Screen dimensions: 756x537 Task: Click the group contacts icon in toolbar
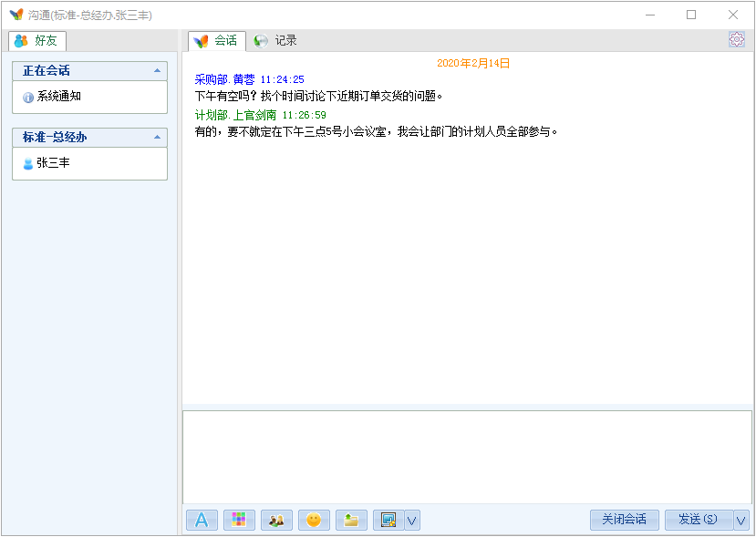[276, 520]
